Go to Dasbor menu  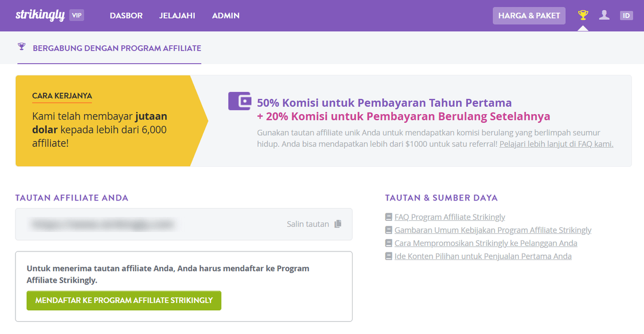pos(126,16)
